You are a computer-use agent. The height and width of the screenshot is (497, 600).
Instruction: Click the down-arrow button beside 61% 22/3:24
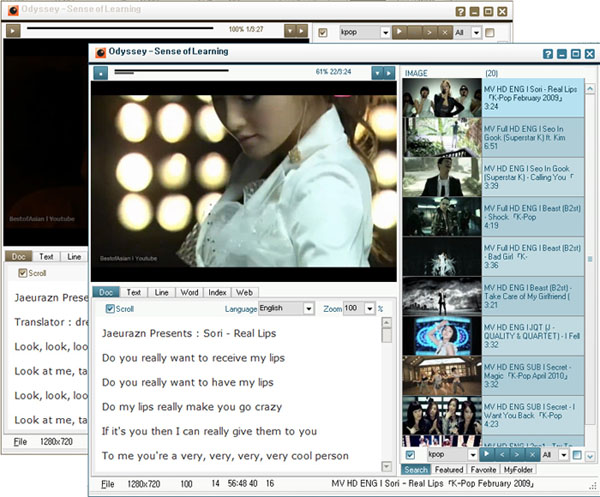377,73
